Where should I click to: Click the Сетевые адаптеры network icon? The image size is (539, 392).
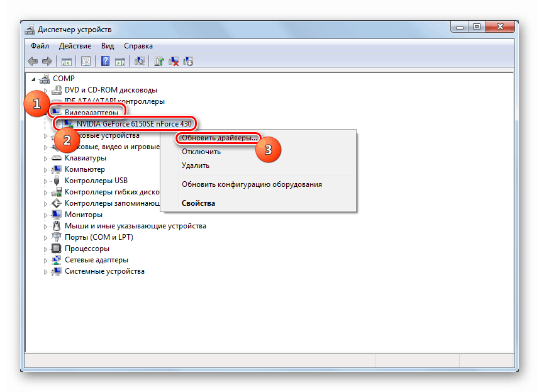(57, 260)
